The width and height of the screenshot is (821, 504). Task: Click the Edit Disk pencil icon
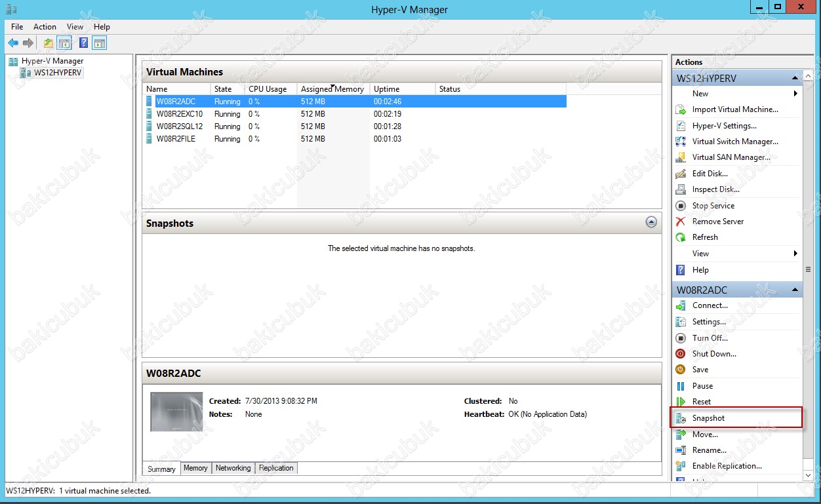pyautogui.click(x=681, y=174)
